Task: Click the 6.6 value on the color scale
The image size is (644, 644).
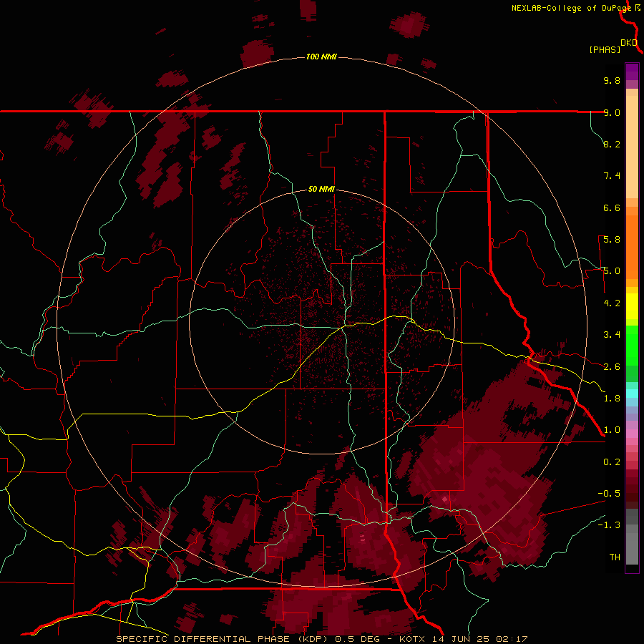Action: pyautogui.click(x=612, y=208)
